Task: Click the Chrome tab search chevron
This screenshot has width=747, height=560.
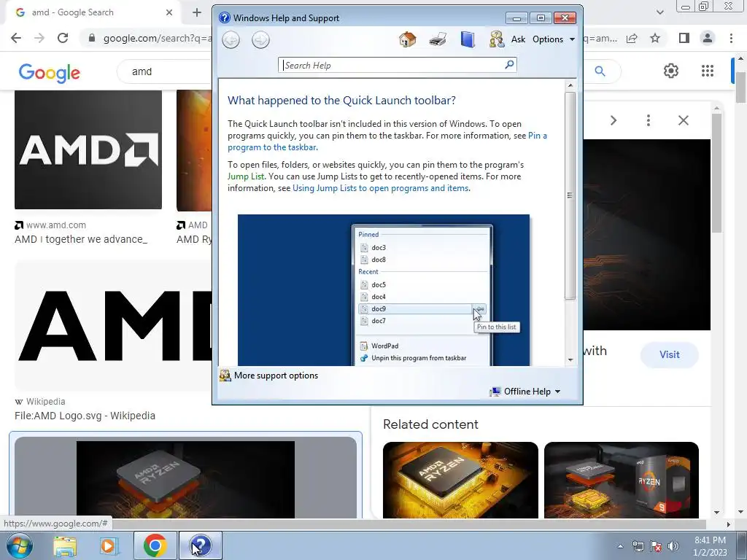Action: pyautogui.click(x=659, y=12)
